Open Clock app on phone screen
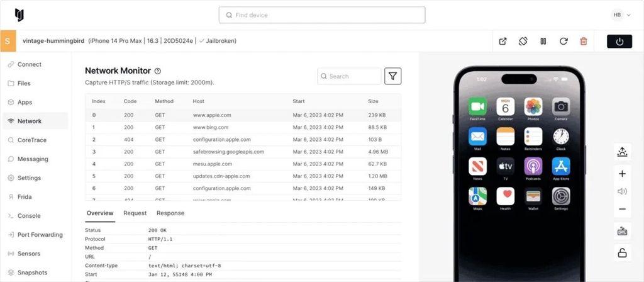 point(561,137)
